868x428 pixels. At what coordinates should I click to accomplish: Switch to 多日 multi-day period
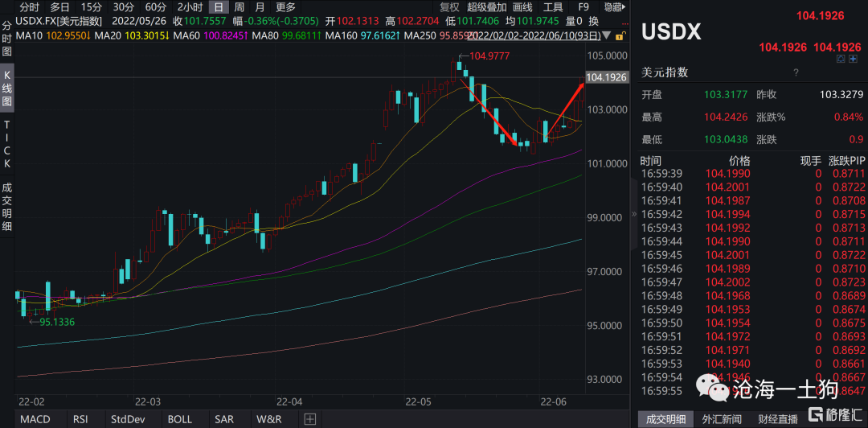[59, 7]
